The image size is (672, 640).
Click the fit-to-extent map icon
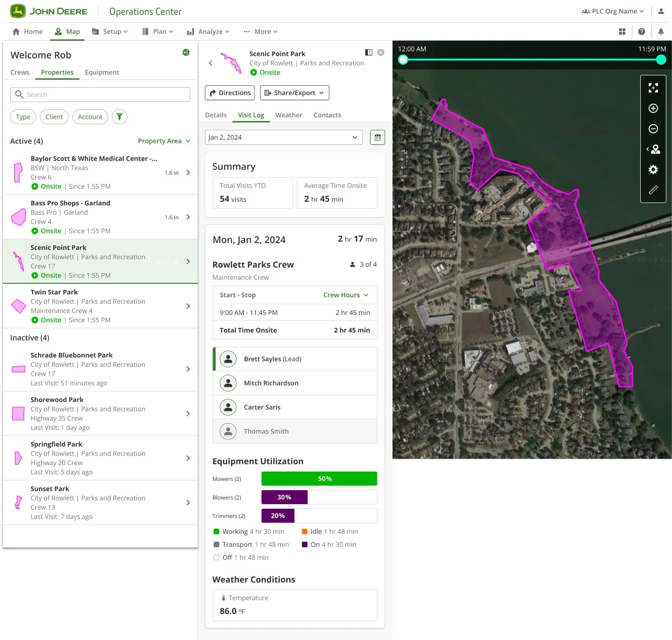pyautogui.click(x=653, y=88)
